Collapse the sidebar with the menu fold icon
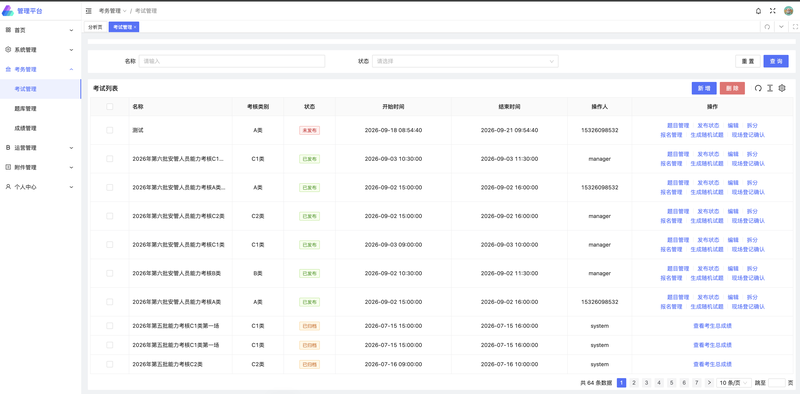 pos(89,11)
